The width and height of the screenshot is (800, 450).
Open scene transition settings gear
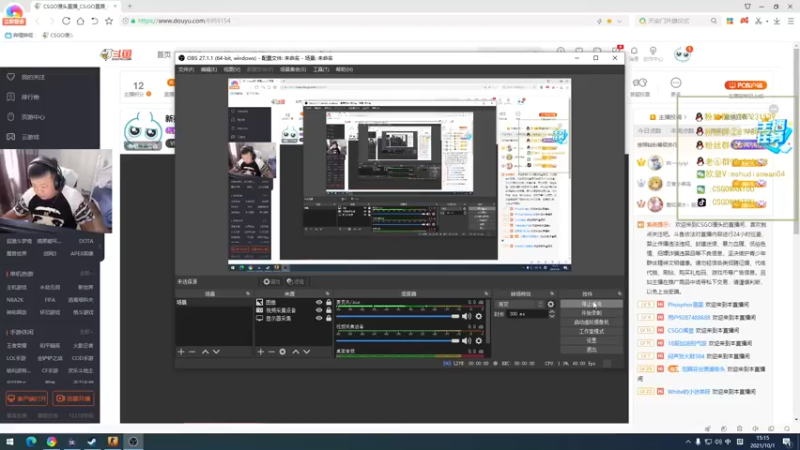[x=551, y=304]
